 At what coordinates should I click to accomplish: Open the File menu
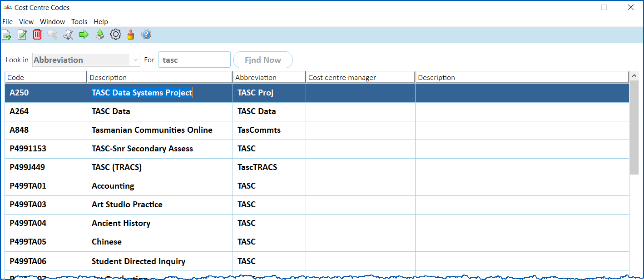7,22
